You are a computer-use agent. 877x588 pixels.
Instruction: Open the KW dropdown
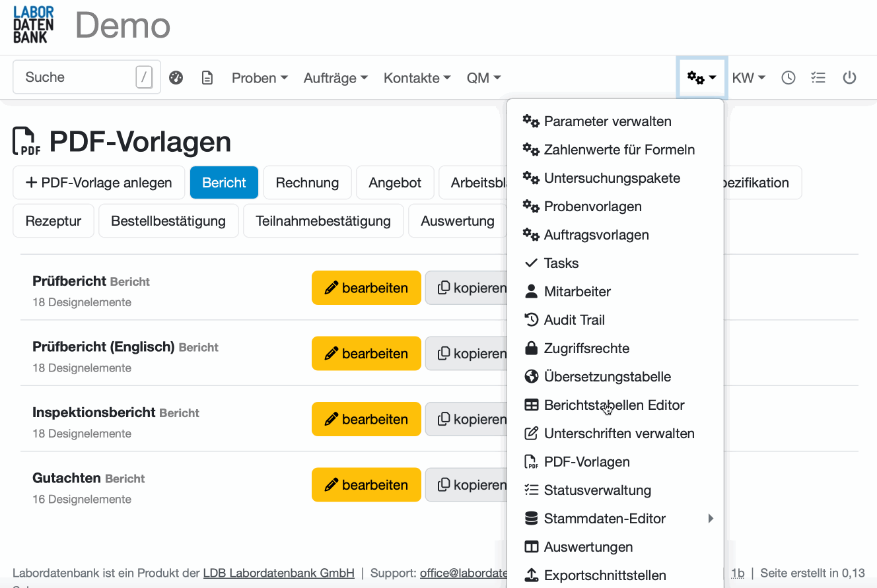coord(748,77)
